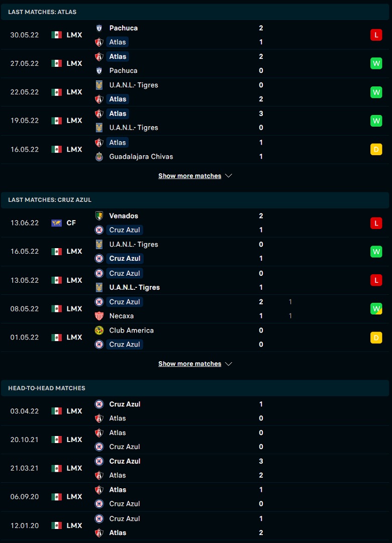The height and width of the screenshot is (543, 392).
Task: Expand Atlas matches with Show more chevron
Action: tap(228, 176)
